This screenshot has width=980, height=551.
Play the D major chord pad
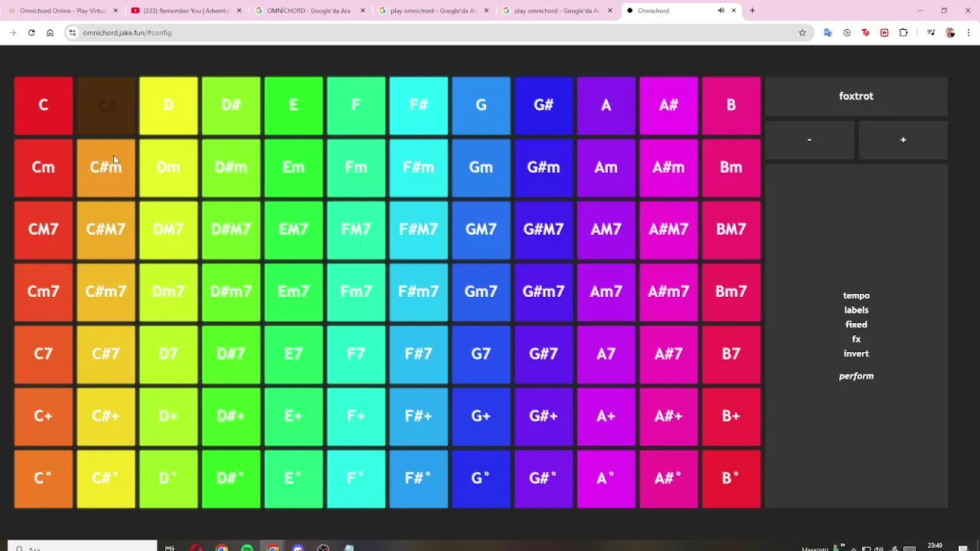pyautogui.click(x=168, y=105)
